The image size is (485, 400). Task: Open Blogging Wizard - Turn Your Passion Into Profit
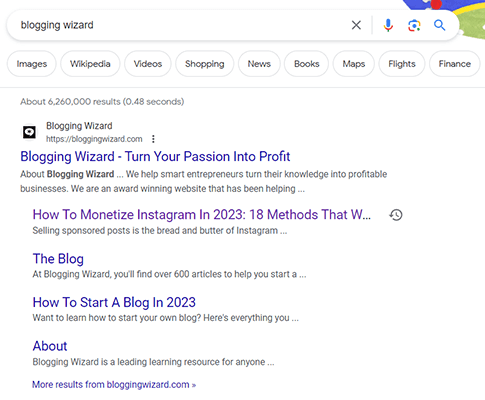click(x=155, y=156)
